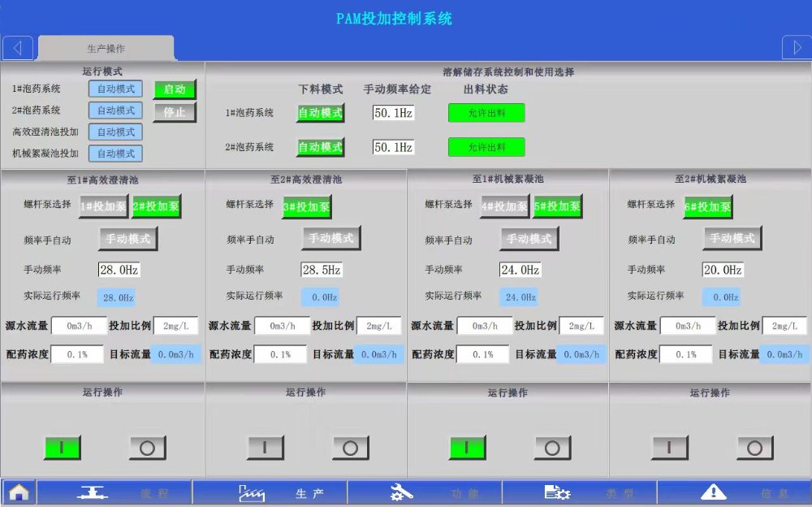The height and width of the screenshot is (507, 812).
Task: Click the left arrow page navigation icon
Action: [18, 48]
